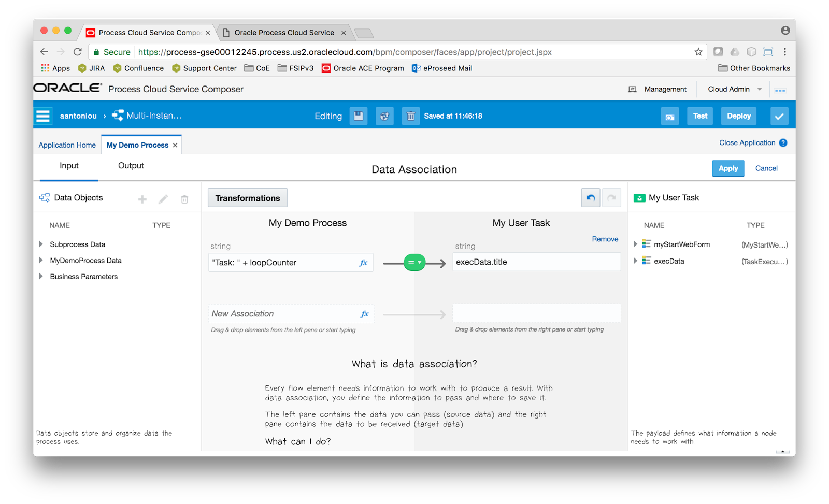Open the Oracle ACE Program bookmark
The width and height of the screenshot is (829, 504).
pos(363,68)
